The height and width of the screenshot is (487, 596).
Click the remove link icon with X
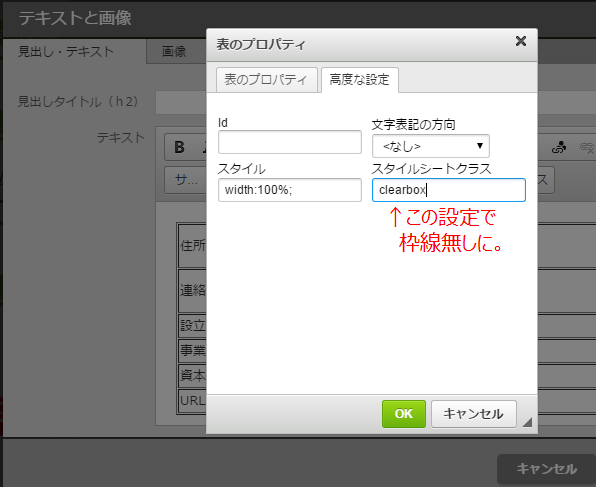pos(587,148)
